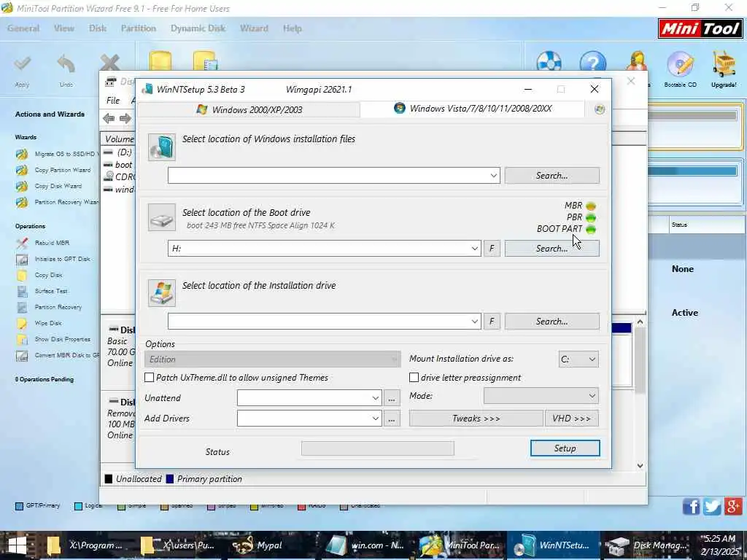Open the Partition menu in MiniTool
Screen dimensions: 747x560
[x=138, y=28]
